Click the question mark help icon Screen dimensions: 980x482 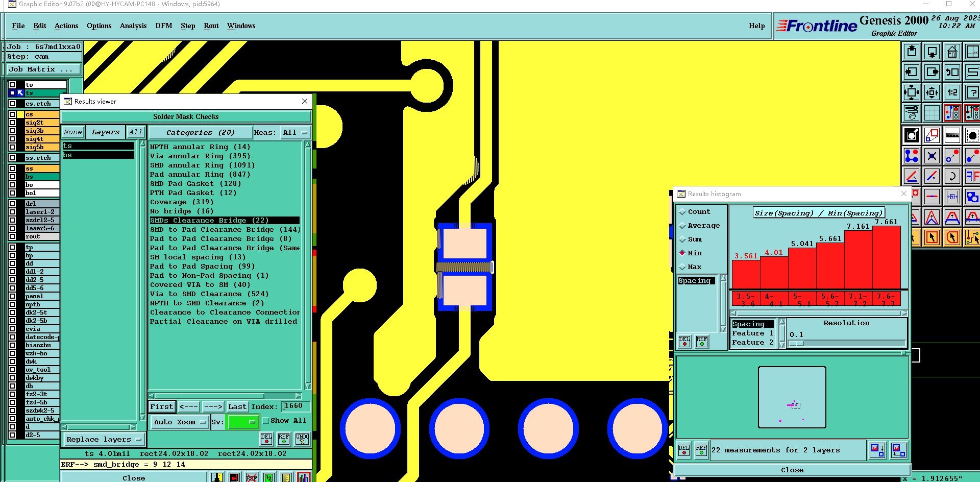pyautogui.click(x=972, y=92)
